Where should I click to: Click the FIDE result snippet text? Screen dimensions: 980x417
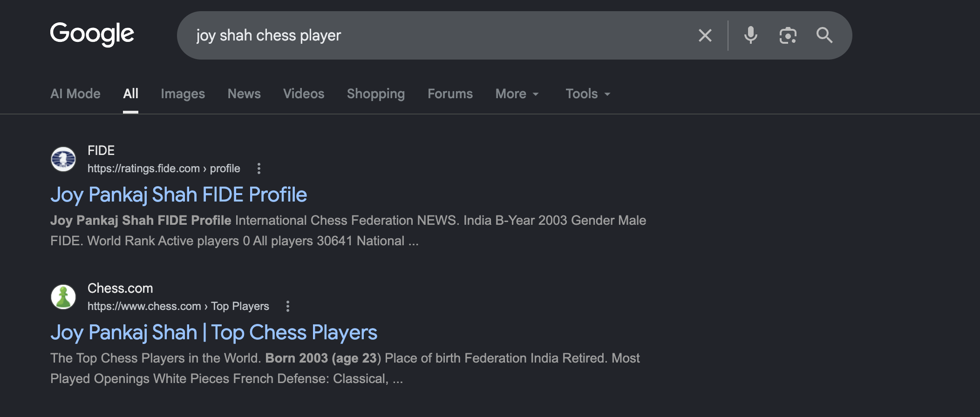click(348, 230)
